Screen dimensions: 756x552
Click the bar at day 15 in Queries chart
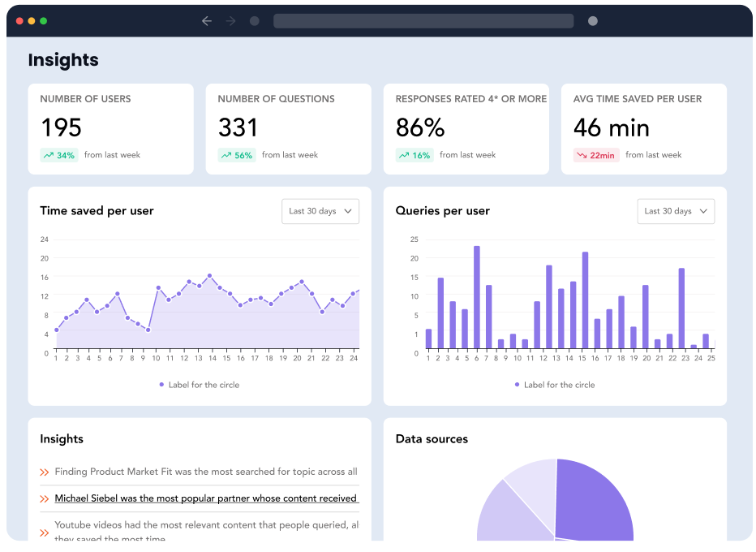586,300
